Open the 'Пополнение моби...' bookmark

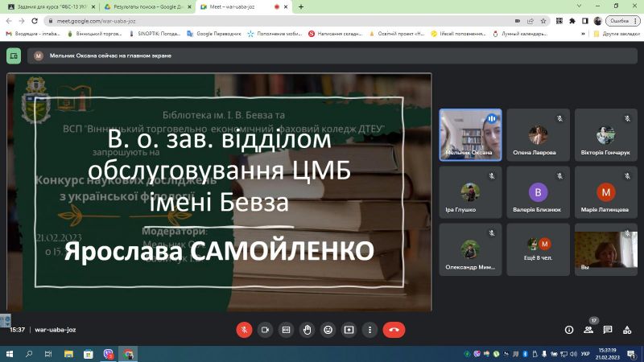[275, 34]
